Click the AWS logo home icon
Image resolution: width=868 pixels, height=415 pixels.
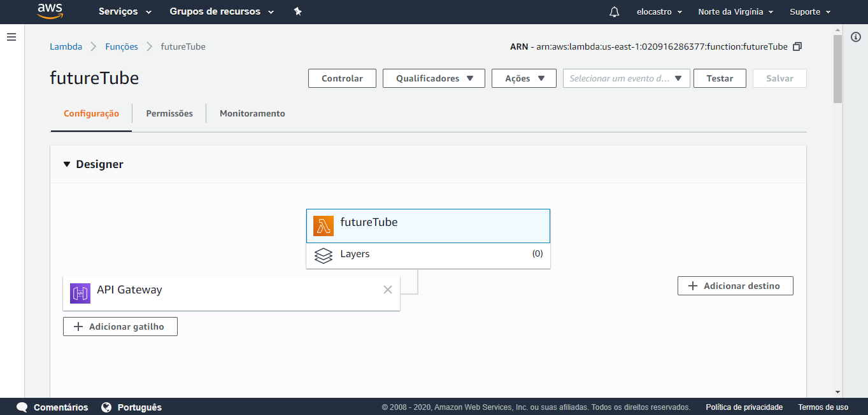(50, 11)
